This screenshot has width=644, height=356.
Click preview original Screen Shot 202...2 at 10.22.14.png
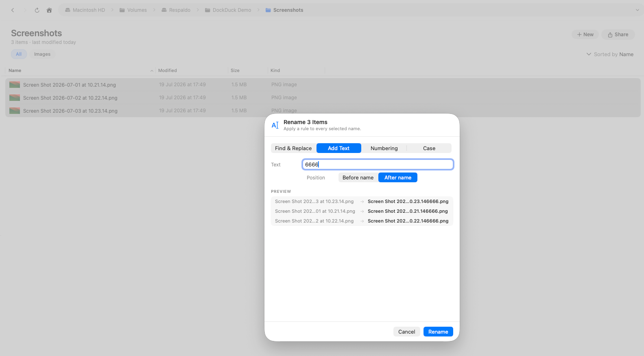[x=314, y=221]
